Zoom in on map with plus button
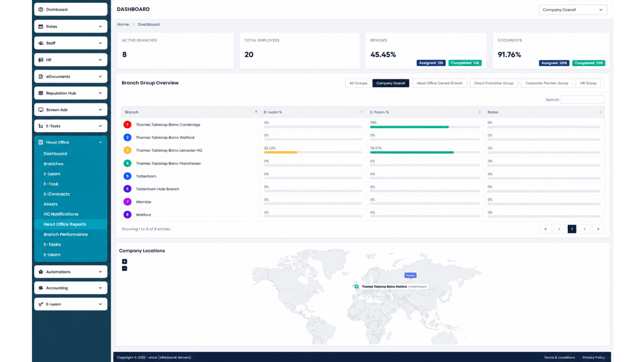The image size is (644, 362). pyautogui.click(x=124, y=262)
